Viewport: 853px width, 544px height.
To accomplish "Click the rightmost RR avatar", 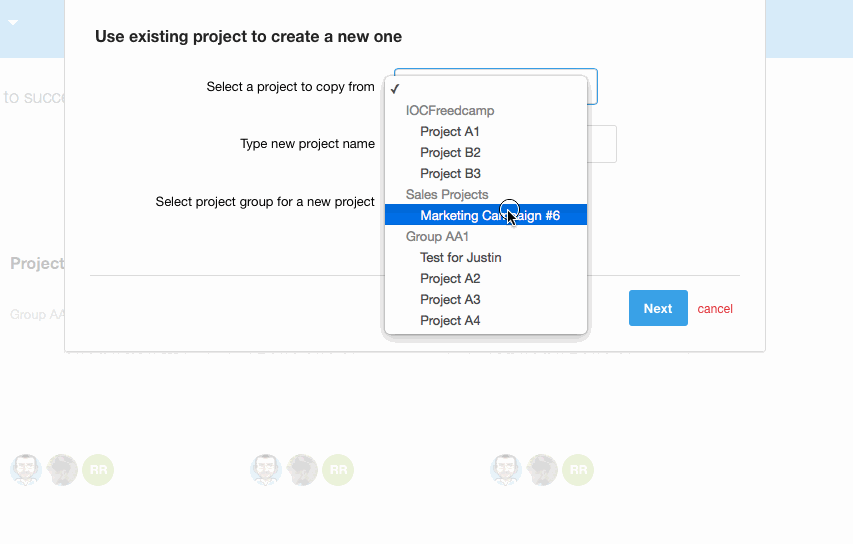I will coord(578,470).
